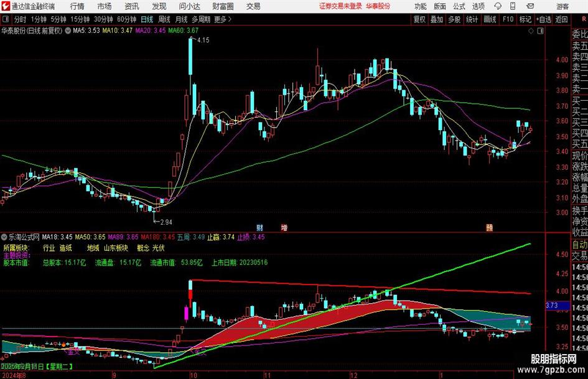
Task: Open the customer service headset icon
Action: pyautogui.click(x=498, y=6)
